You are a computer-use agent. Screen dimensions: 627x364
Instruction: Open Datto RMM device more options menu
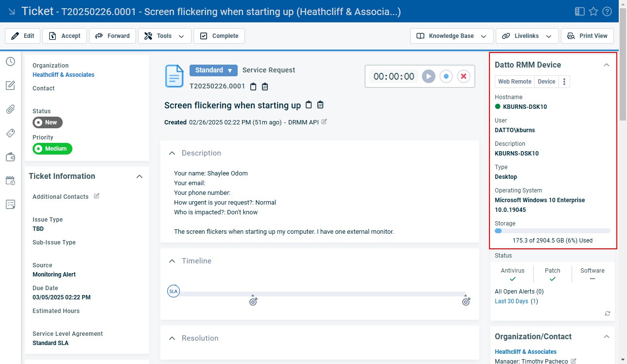[564, 82]
